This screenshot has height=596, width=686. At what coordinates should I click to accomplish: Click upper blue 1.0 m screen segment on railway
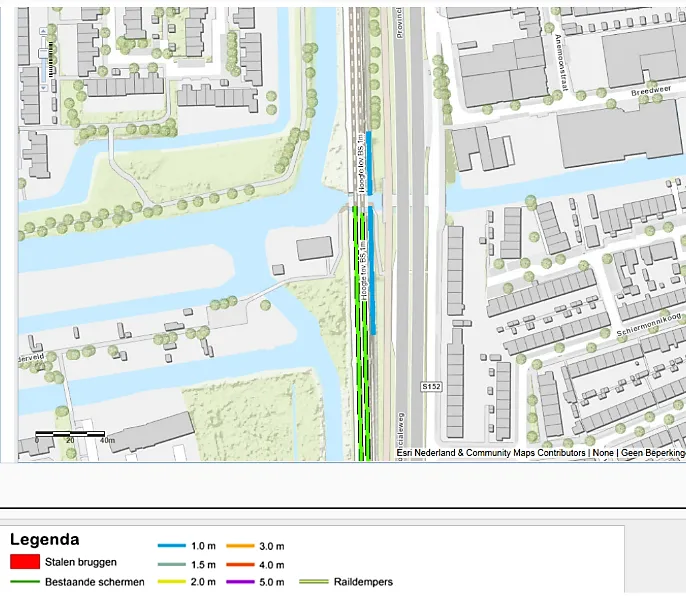pyautogui.click(x=369, y=162)
